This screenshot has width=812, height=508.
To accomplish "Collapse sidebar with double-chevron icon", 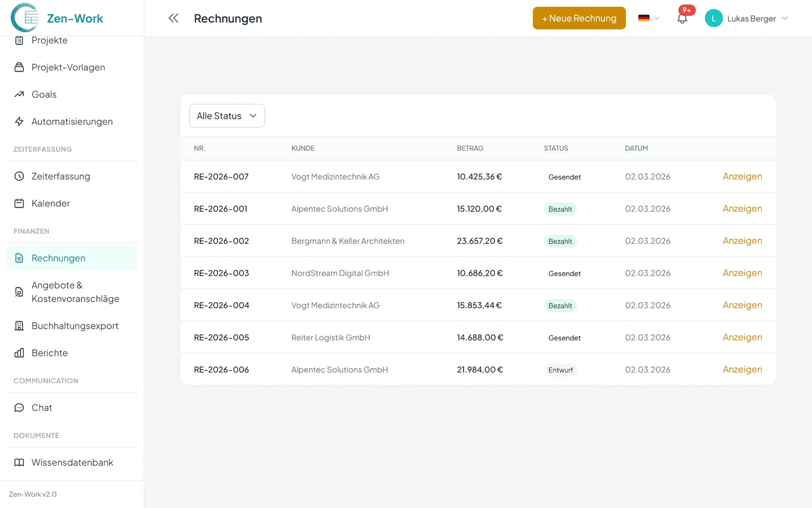I will coord(173,18).
